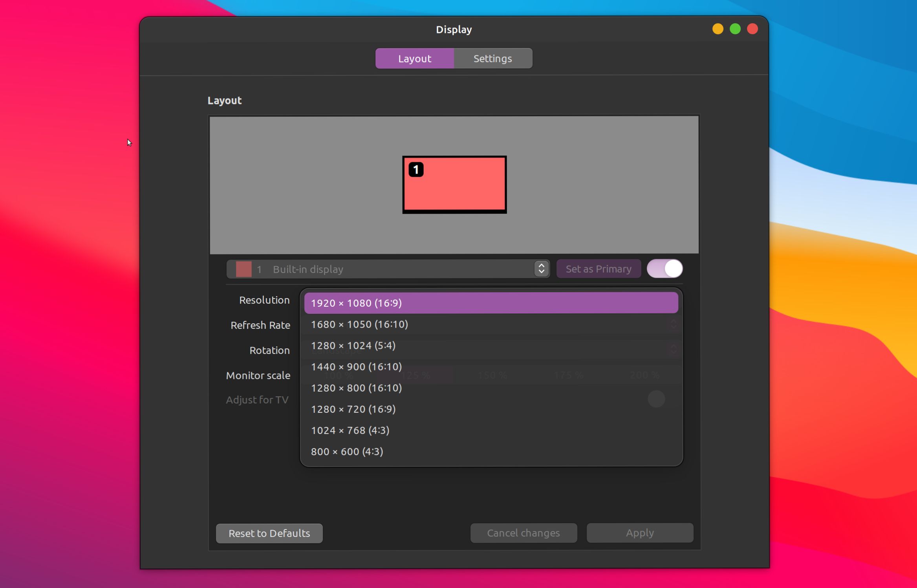Viewport: 917px width, 588px height.
Task: Click the yellow minimize window button
Action: pos(717,29)
